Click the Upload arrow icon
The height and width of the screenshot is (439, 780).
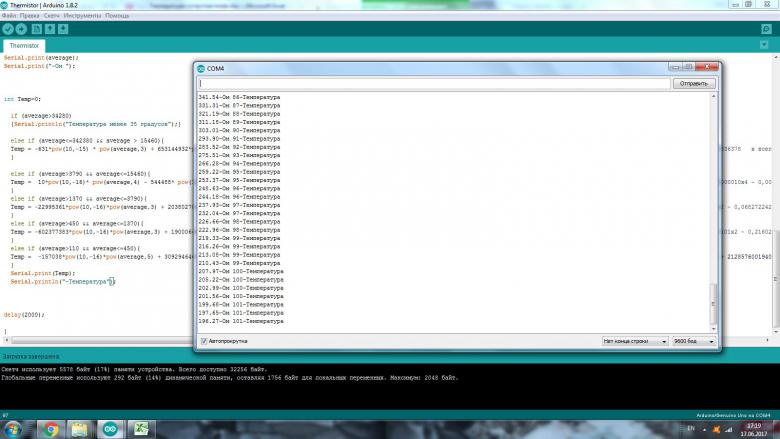pos(21,29)
